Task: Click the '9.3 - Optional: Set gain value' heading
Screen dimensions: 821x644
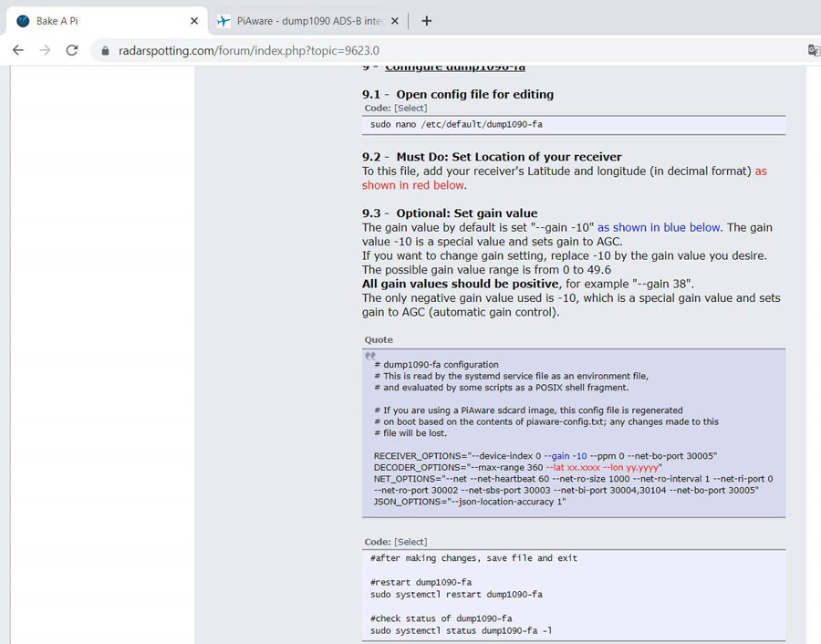Action: [450, 213]
